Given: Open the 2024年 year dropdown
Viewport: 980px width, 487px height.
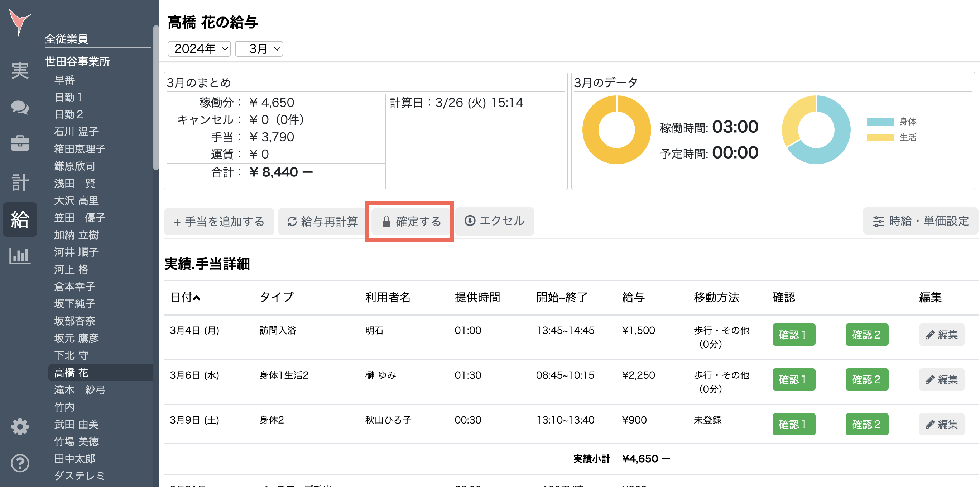Looking at the screenshot, I should 198,49.
